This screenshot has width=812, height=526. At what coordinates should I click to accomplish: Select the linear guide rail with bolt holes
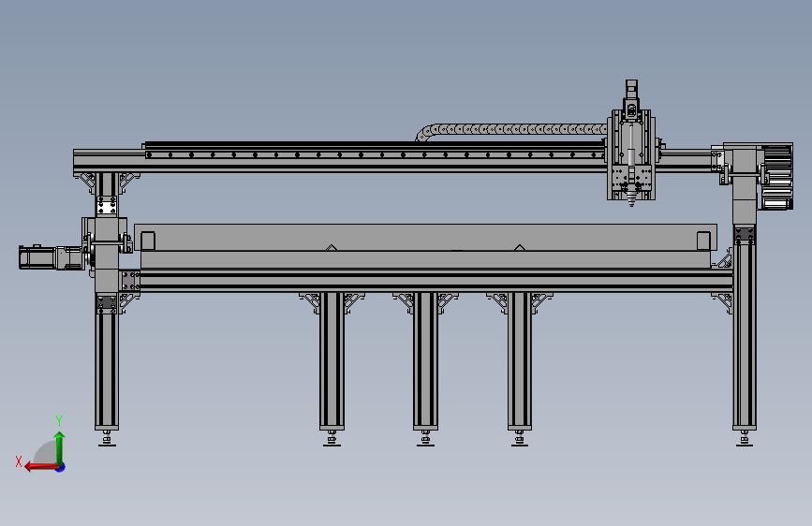[375, 154]
